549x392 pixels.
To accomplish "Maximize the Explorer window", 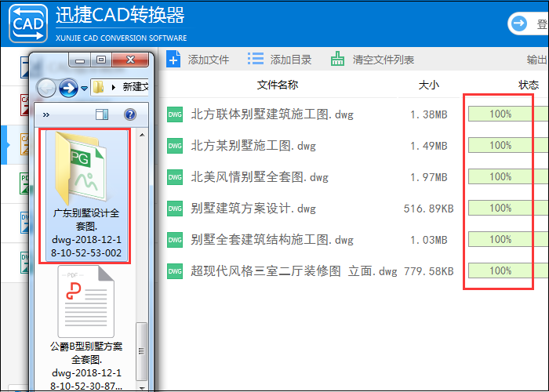I will click(101, 60).
